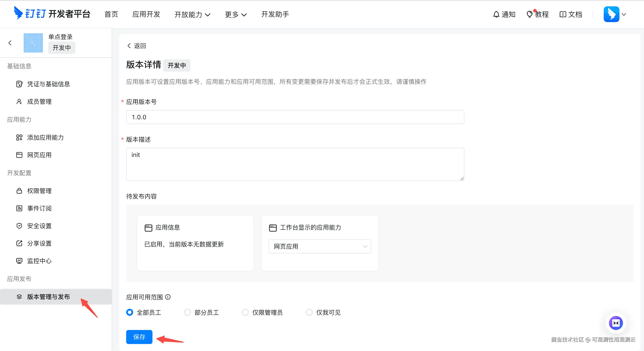Go to 事件订阅 in the sidebar
This screenshot has height=351, width=644.
[39, 208]
